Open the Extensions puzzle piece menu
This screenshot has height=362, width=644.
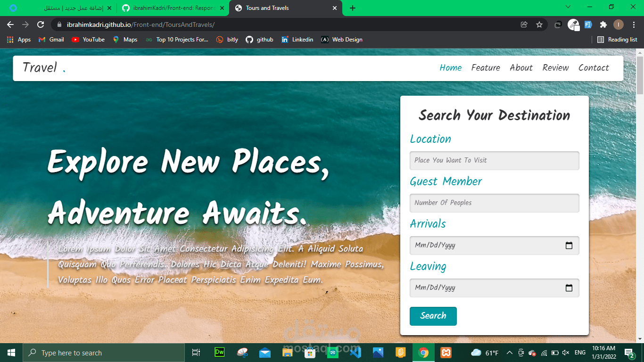[603, 25]
